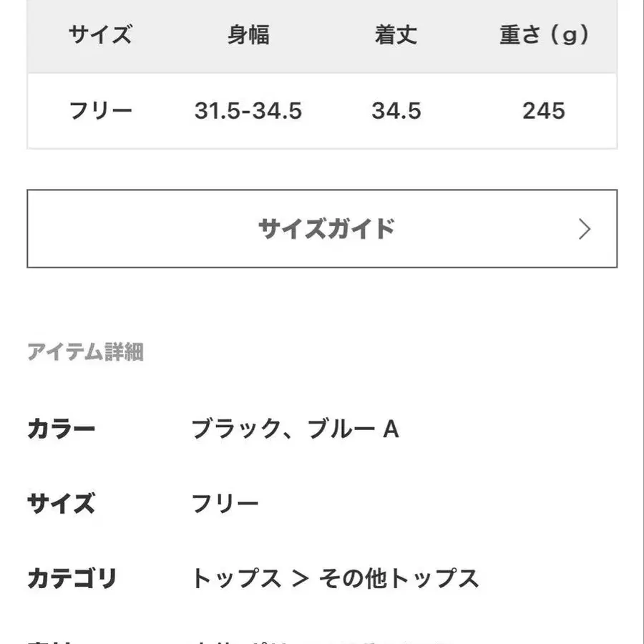The width and height of the screenshot is (644, 644).
Task: Click the フリー value in item details
Action: tap(225, 504)
